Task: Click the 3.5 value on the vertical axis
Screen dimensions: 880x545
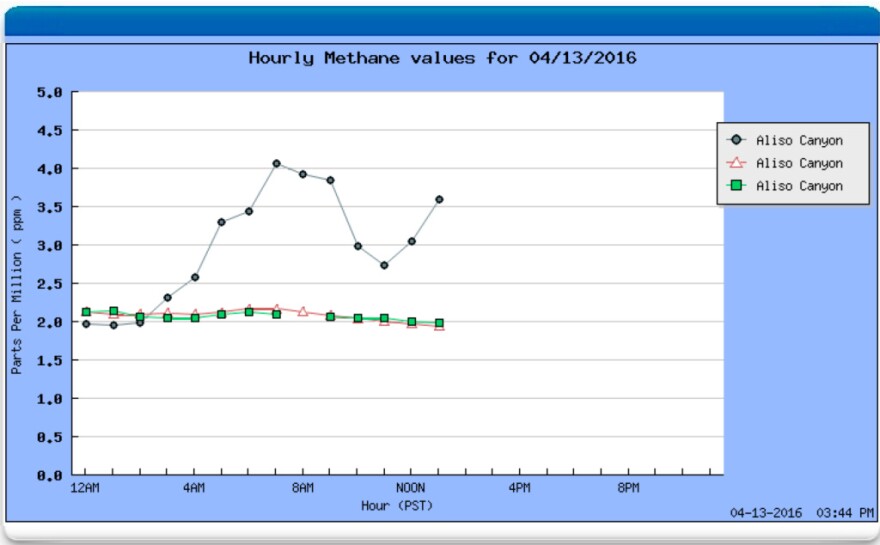Action: pyautogui.click(x=50, y=207)
